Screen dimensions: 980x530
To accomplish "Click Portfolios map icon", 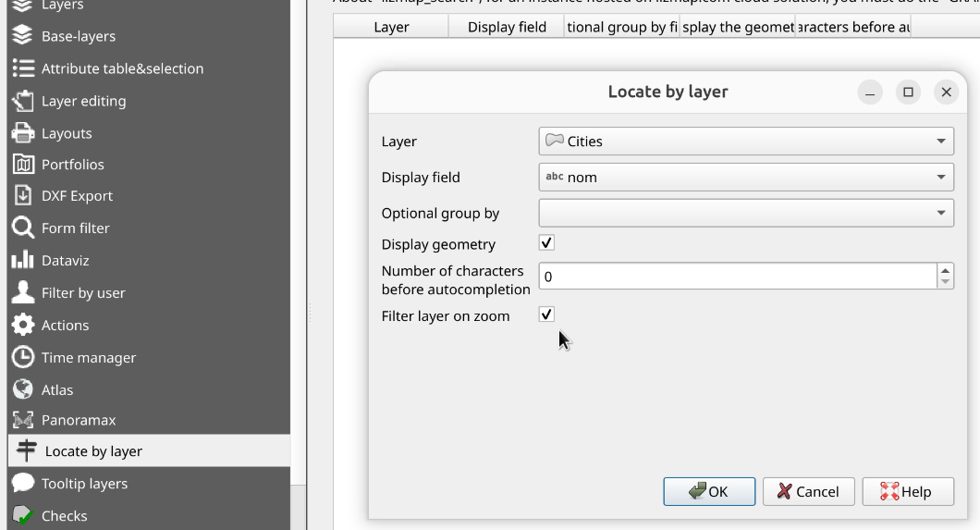I will click(23, 165).
